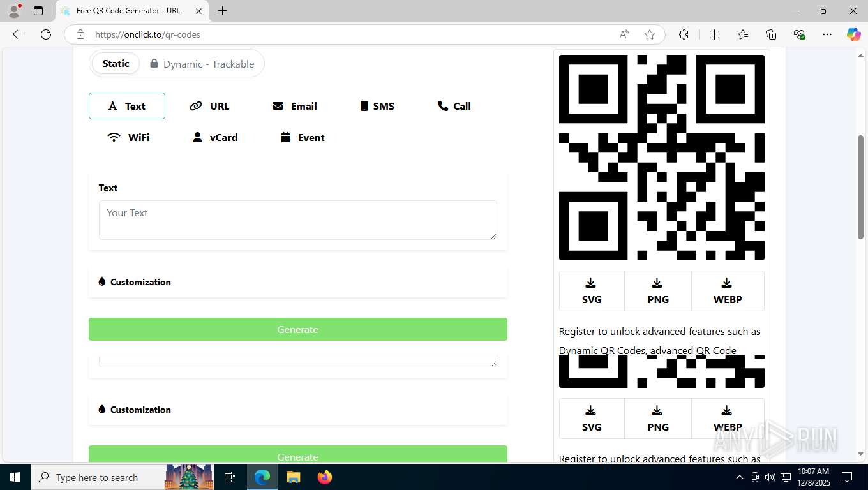Add this page to favorites
Viewport: 868px width, 490px height.
click(650, 34)
